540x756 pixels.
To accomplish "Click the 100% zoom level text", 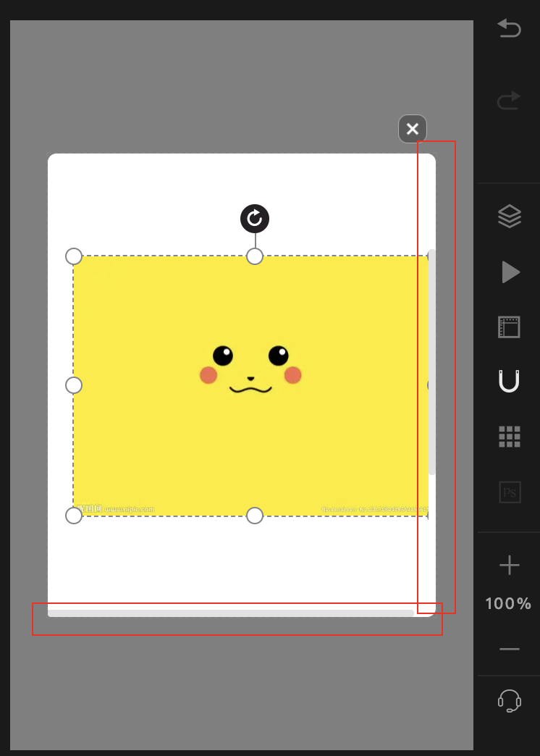I will point(508,603).
